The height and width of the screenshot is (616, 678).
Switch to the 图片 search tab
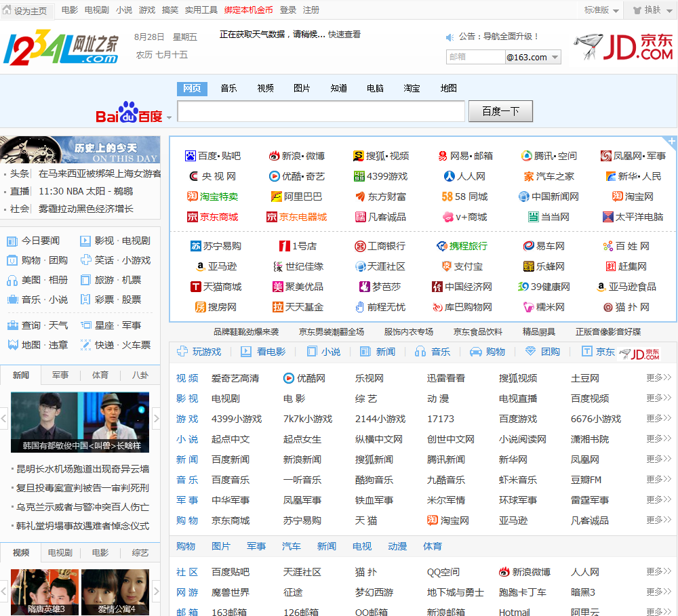[302, 89]
